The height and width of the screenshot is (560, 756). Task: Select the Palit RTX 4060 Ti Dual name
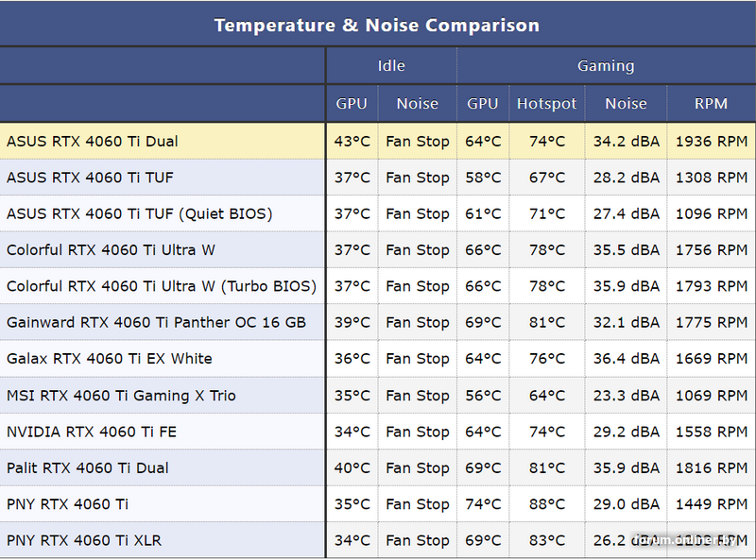(x=88, y=468)
